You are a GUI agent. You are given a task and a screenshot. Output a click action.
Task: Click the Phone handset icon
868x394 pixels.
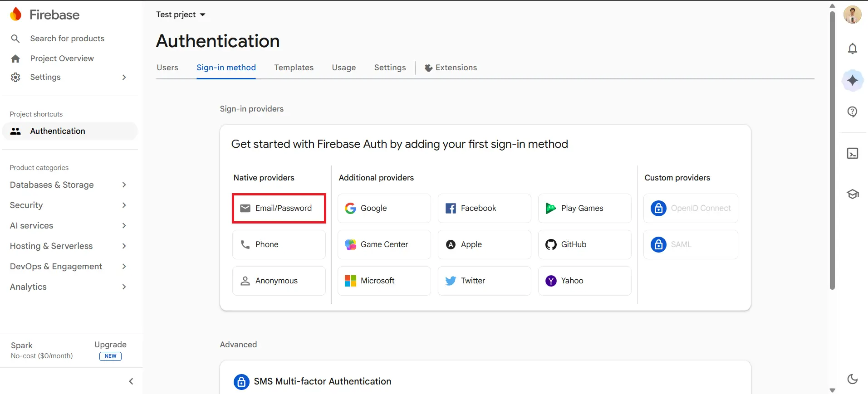coord(245,244)
